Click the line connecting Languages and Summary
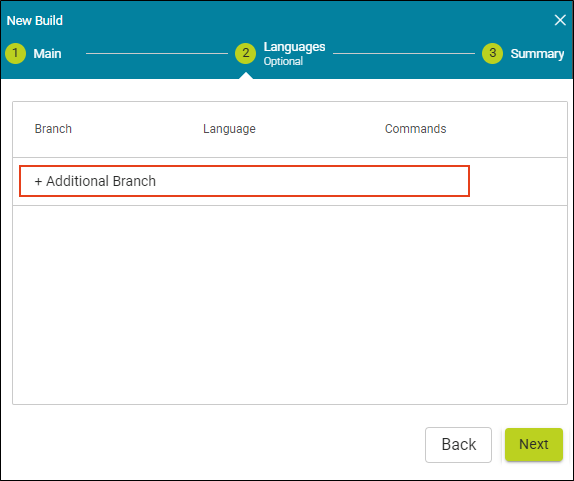This screenshot has height=481, width=574. (x=404, y=53)
